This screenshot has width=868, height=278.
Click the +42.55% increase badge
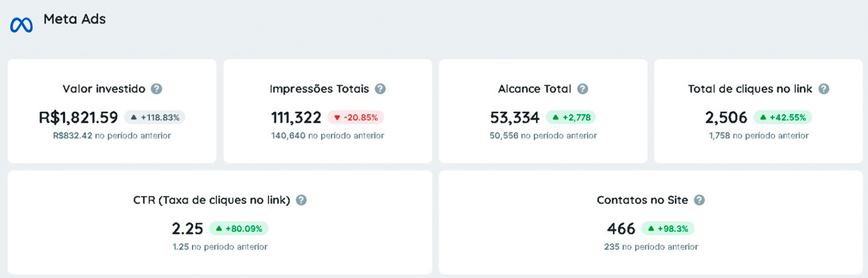(x=783, y=117)
